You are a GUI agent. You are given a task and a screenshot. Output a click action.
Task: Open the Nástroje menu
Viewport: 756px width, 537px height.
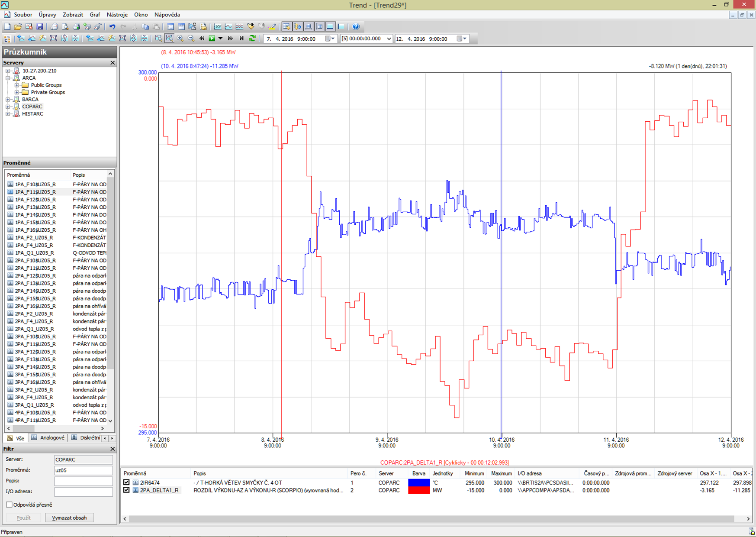point(117,15)
